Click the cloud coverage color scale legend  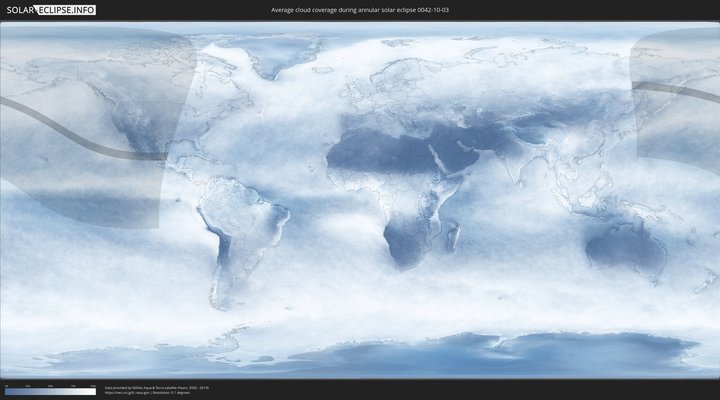pos(51,392)
